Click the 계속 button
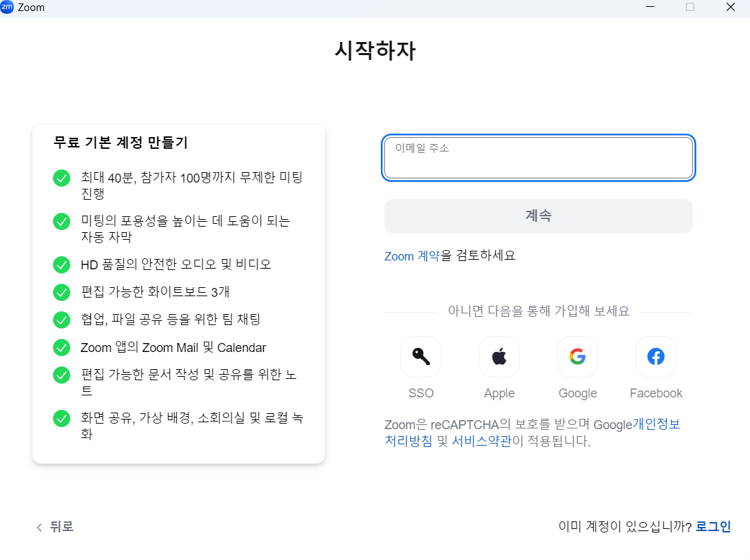The height and width of the screenshot is (560, 750). (x=539, y=216)
